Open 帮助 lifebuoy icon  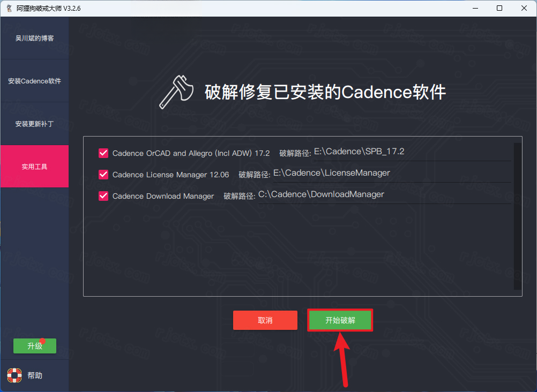click(14, 375)
